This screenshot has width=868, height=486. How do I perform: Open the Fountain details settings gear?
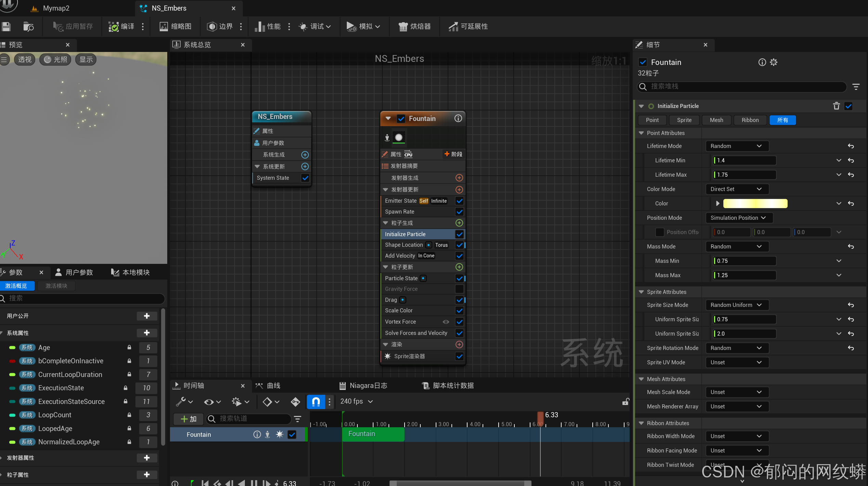click(774, 62)
